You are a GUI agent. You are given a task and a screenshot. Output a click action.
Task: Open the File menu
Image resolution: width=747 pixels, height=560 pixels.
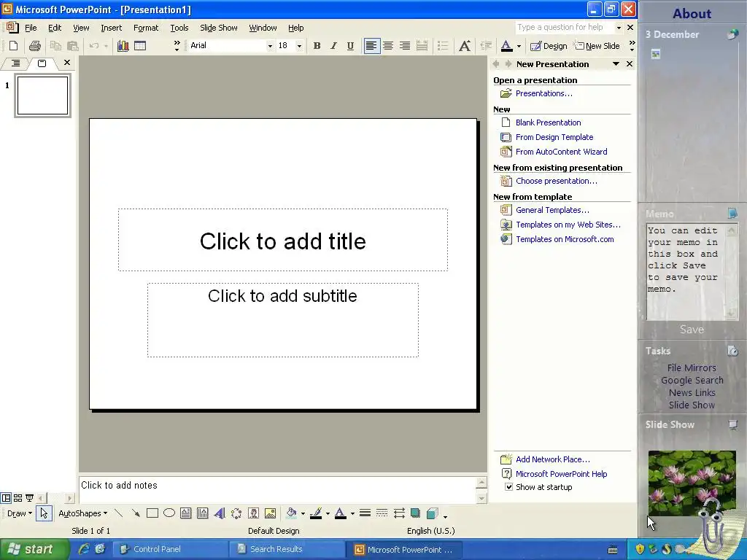(31, 28)
